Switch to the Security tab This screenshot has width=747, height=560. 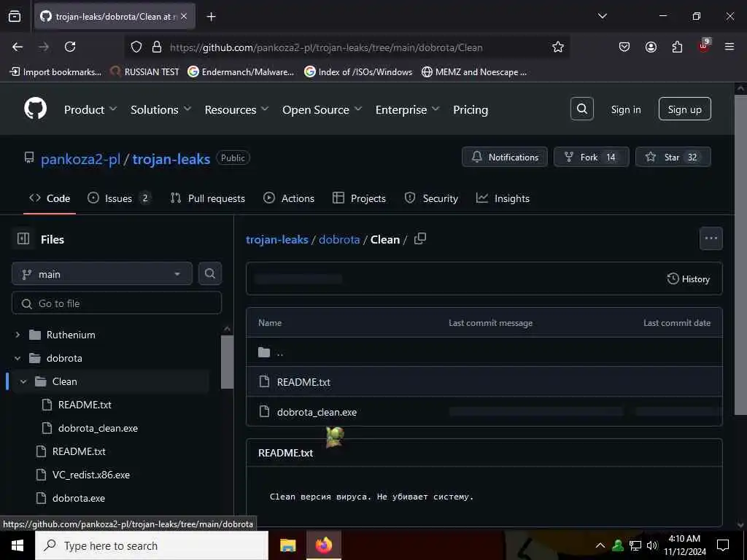pos(431,198)
